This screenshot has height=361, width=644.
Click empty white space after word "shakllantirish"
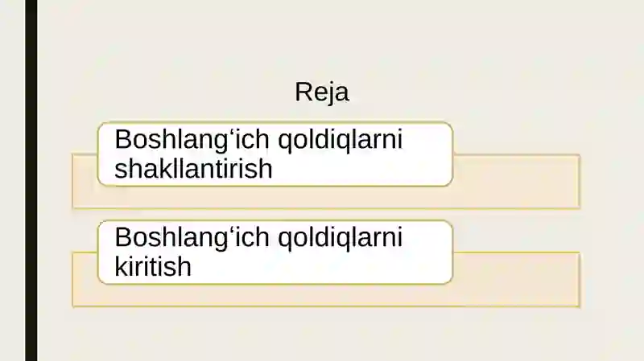click(x=361, y=169)
